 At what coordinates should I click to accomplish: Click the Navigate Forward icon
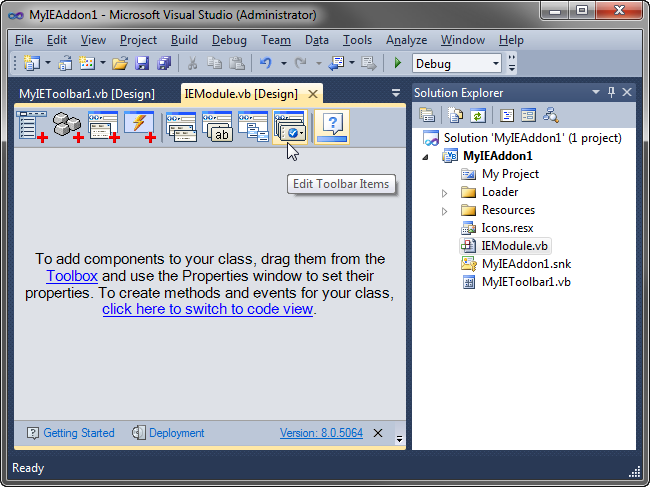pyautogui.click(x=368, y=63)
